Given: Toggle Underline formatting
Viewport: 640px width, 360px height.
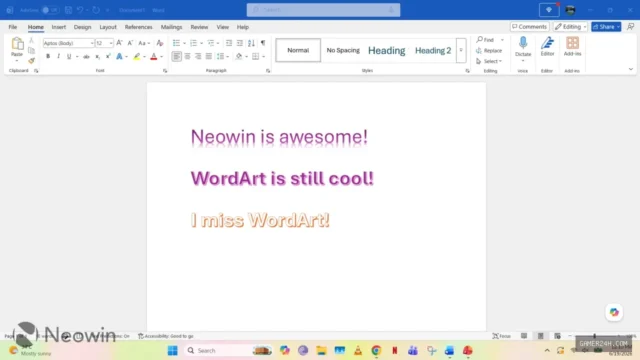Looking at the screenshot, I should pos(69,56).
